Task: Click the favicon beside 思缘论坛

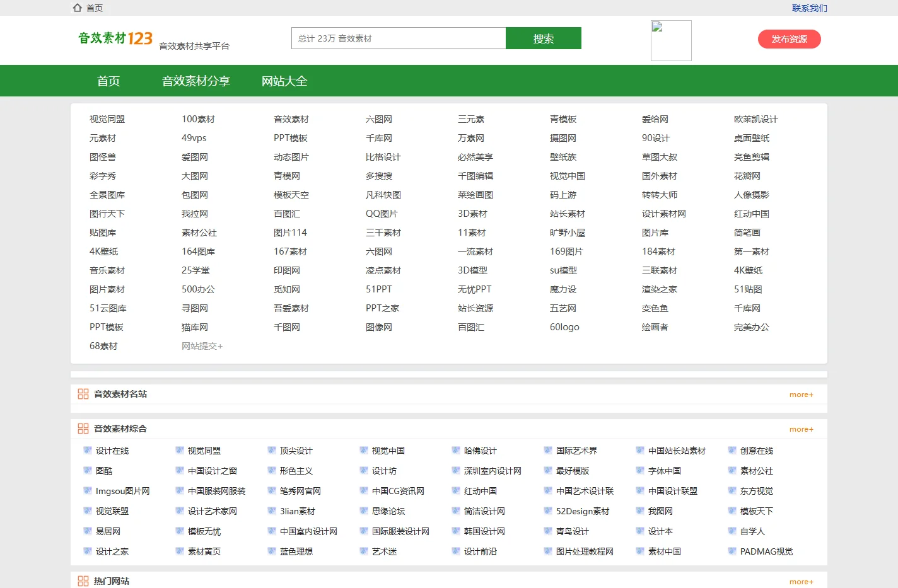Action: point(364,510)
